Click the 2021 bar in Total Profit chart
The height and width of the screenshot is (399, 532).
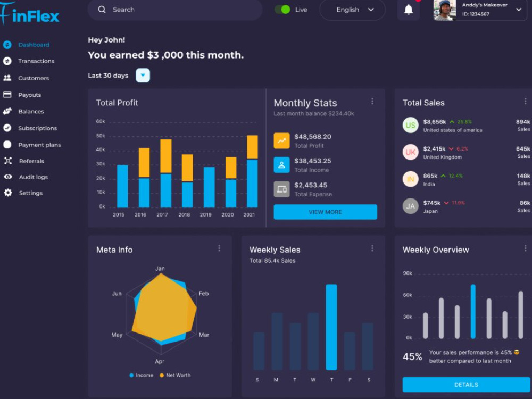point(252,171)
